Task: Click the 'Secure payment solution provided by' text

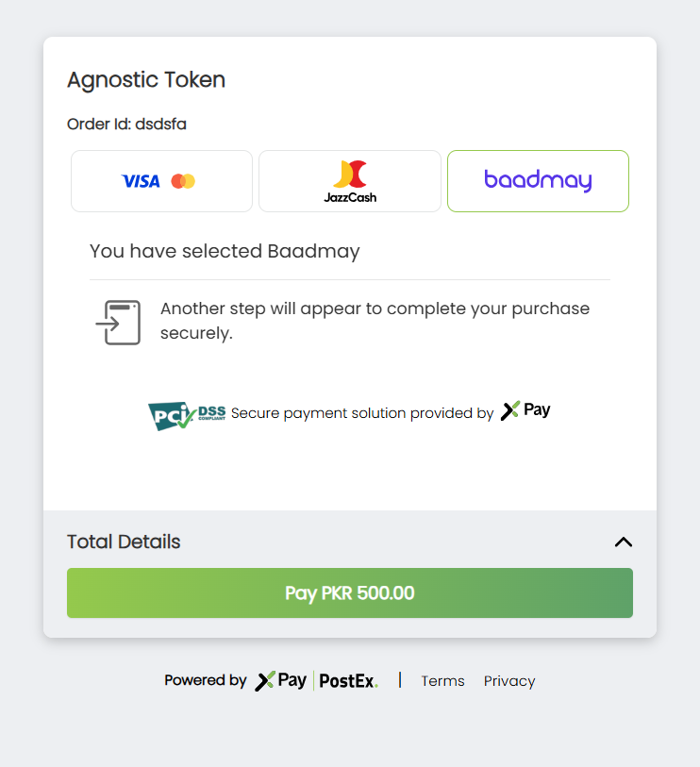Action: [x=362, y=413]
